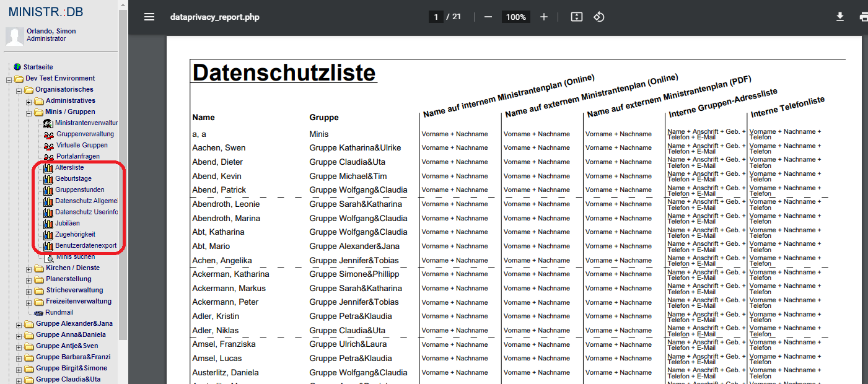Collapse the Organisatorisches node
Viewport: 868px width, 384px height.
point(19,90)
